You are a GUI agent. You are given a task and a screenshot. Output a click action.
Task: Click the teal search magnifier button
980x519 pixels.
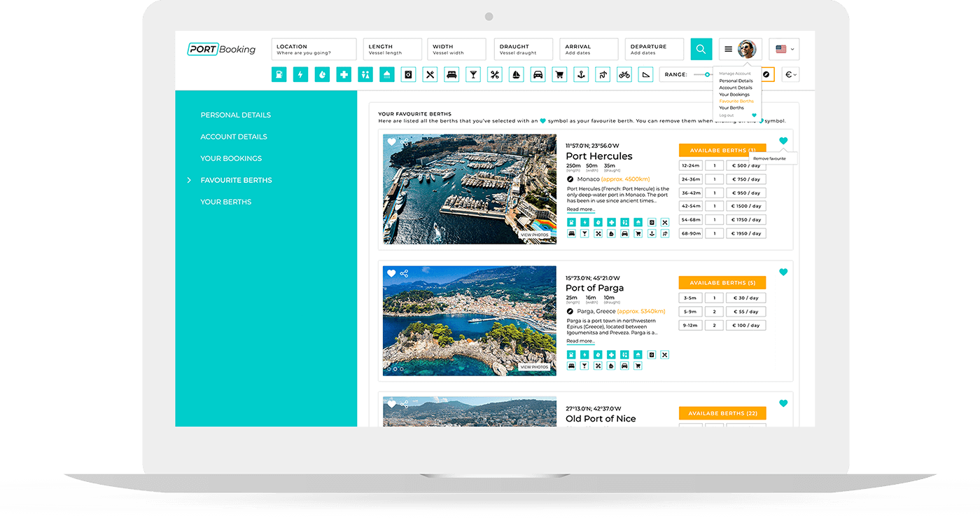pos(701,49)
